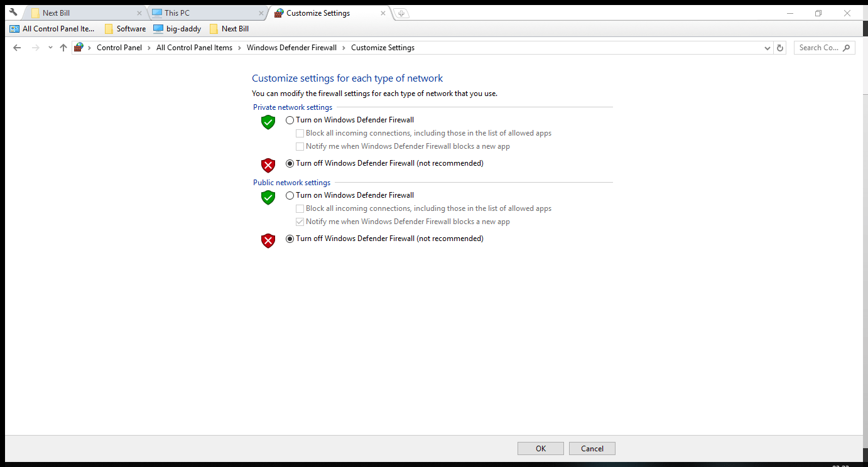The width and height of the screenshot is (868, 467).
Task: Check Notify me when firewall blocks a new app
Action: click(300, 146)
